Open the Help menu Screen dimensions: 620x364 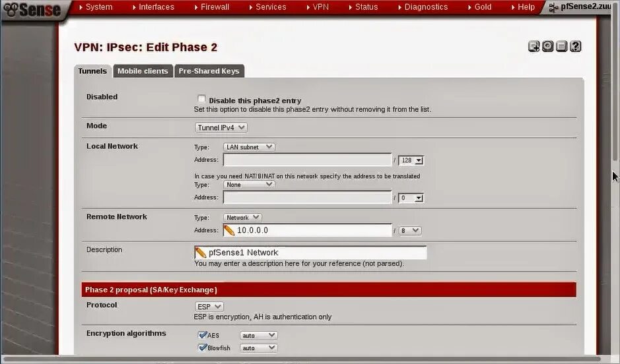(523, 7)
